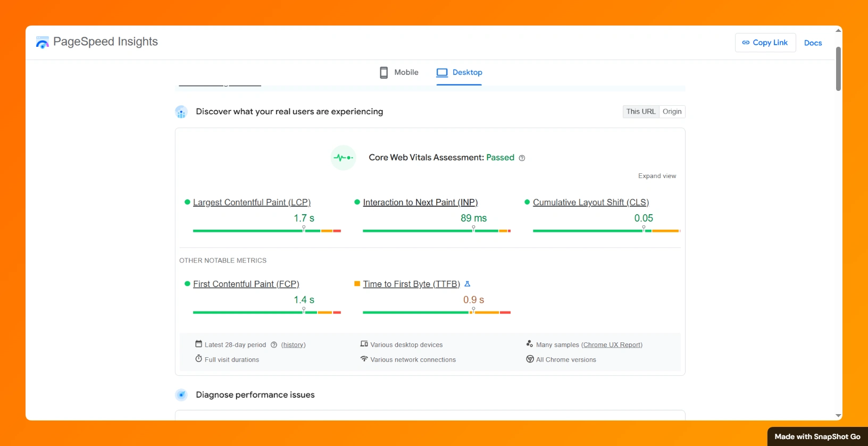The height and width of the screenshot is (446, 868).
Task: Switch to Origin data view
Action: pyautogui.click(x=672, y=112)
